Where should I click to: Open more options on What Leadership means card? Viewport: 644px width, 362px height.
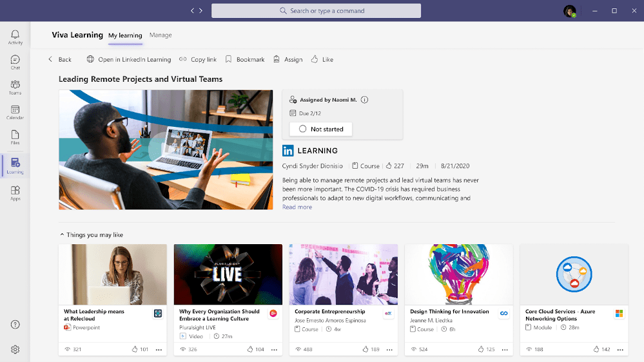(159, 349)
